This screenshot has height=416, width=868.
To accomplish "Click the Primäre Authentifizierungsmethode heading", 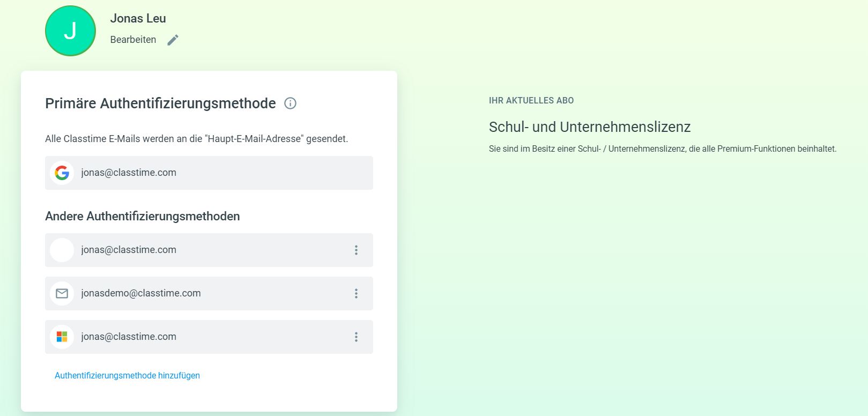I will [x=160, y=103].
